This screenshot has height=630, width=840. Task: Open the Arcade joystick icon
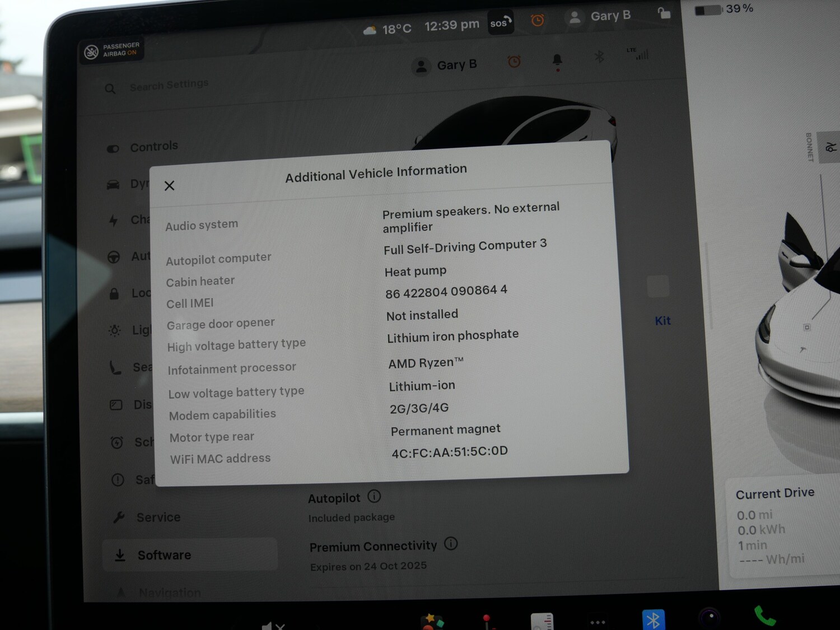(487, 621)
